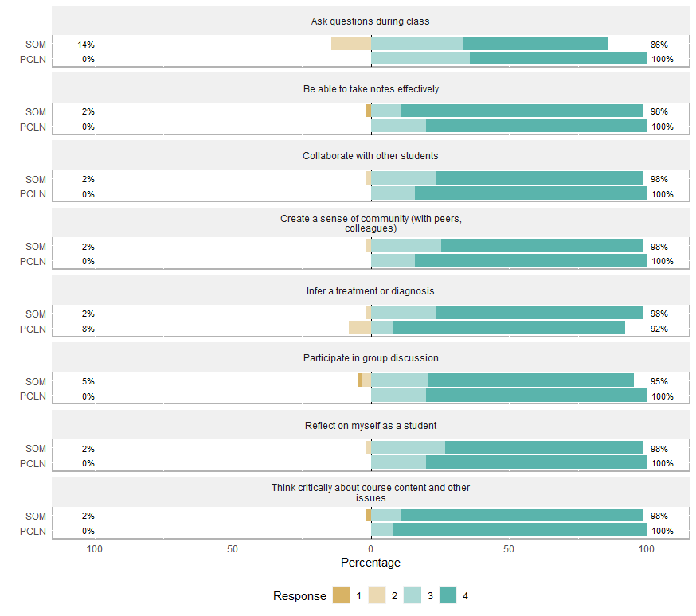The width and height of the screenshot is (696, 616).
Task: Click the 8% label in Infer a treatment panel
Action: (x=88, y=329)
